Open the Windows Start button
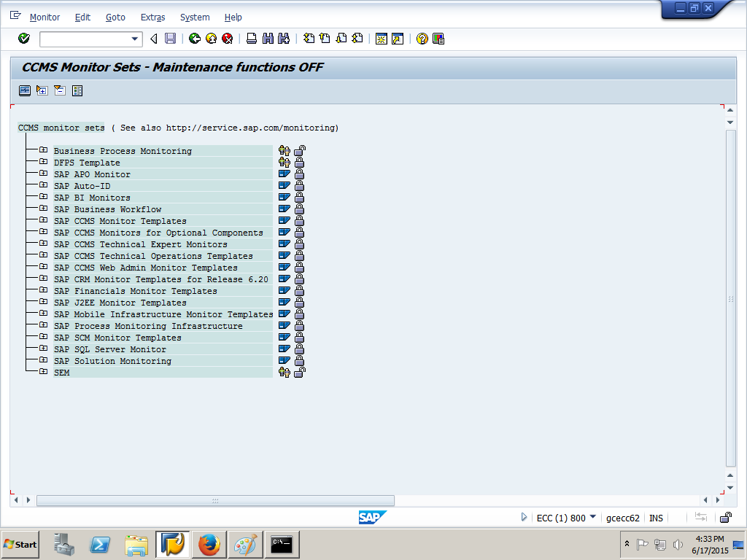Screen dimensions: 747x560 click(x=20, y=544)
